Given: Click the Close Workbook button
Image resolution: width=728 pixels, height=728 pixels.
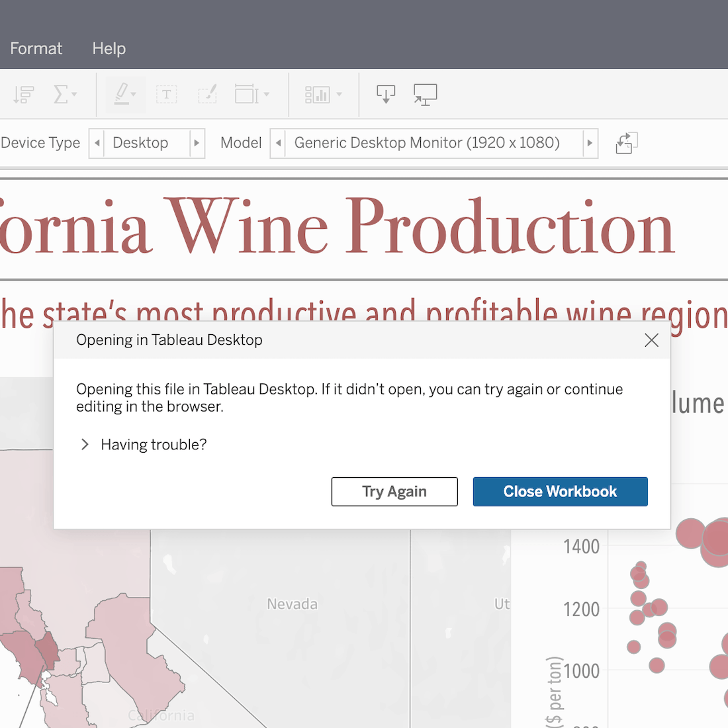Looking at the screenshot, I should (560, 492).
